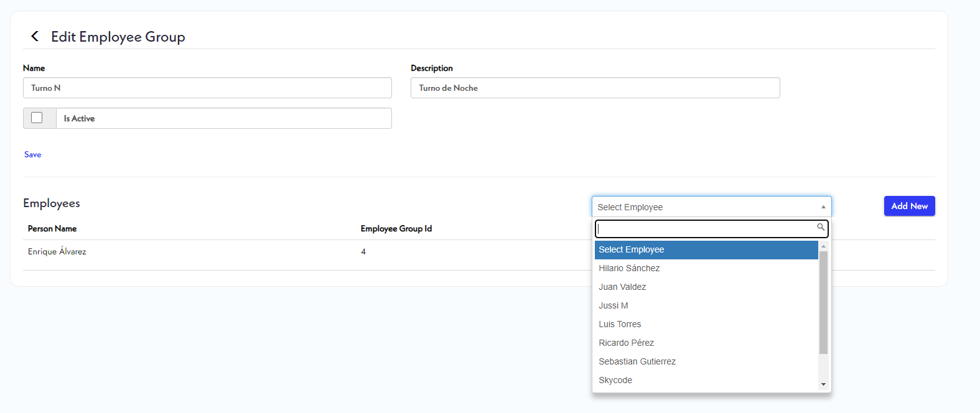This screenshot has width=980, height=413.
Task: Toggle the Is Active checkbox
Action: coord(37,118)
